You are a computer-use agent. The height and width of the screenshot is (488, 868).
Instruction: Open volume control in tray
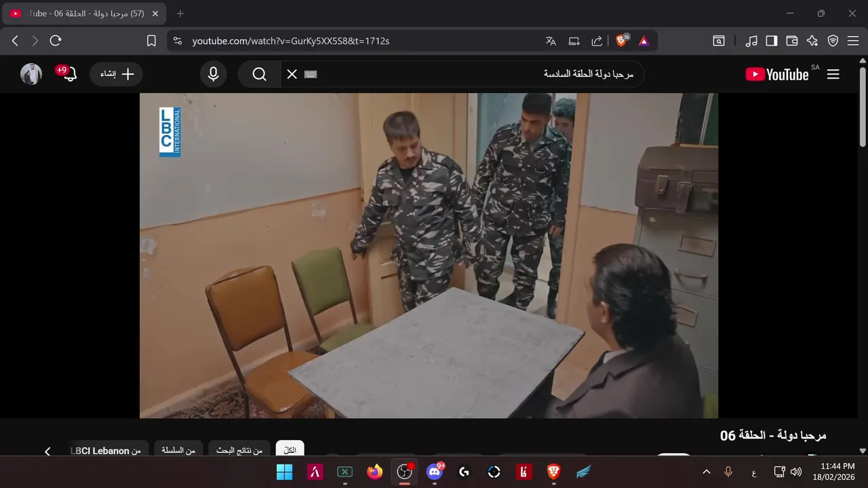click(x=795, y=472)
